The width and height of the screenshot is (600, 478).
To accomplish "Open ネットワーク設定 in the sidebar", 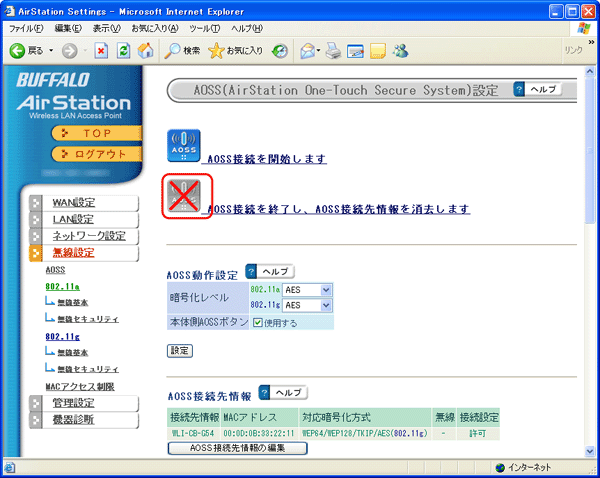I will [x=89, y=236].
